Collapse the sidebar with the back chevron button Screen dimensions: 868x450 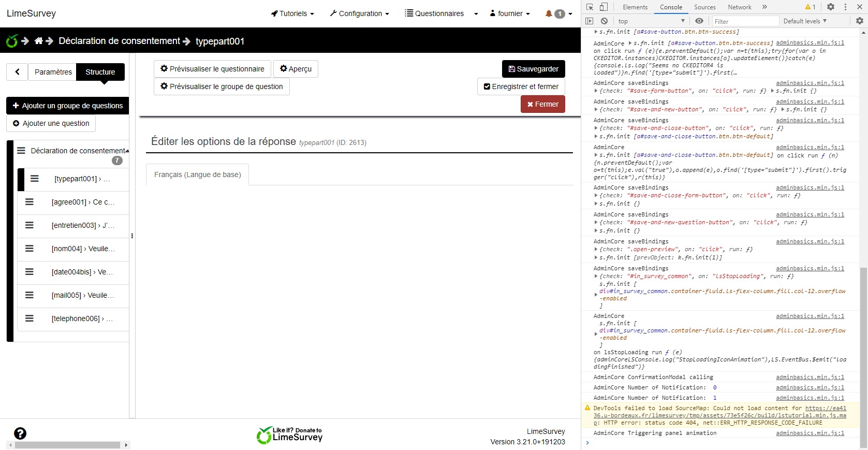tap(17, 72)
